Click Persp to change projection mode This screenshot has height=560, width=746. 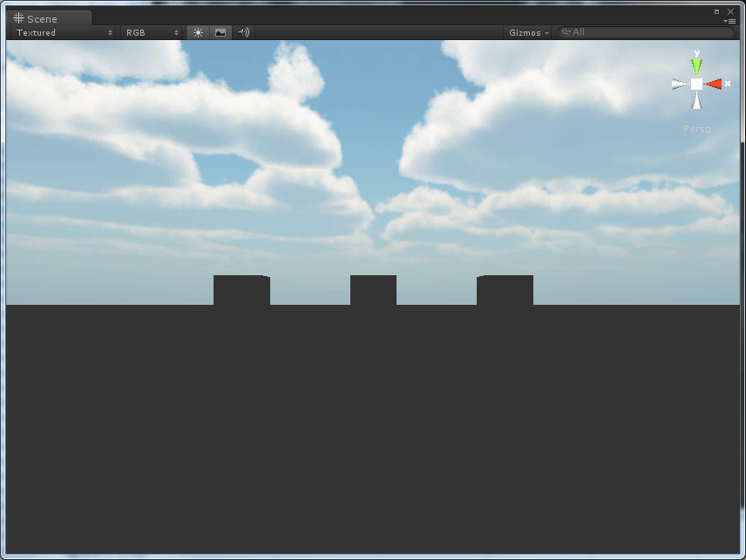click(x=696, y=129)
